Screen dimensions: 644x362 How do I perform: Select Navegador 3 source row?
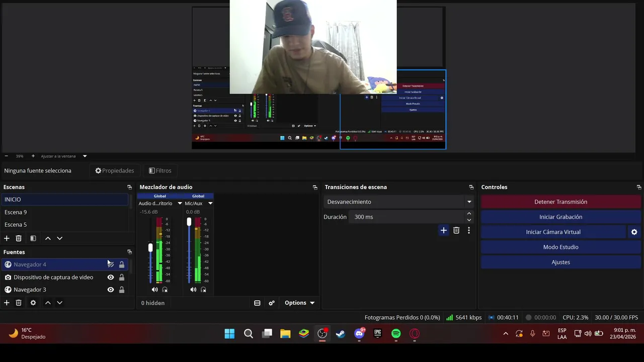65,290
